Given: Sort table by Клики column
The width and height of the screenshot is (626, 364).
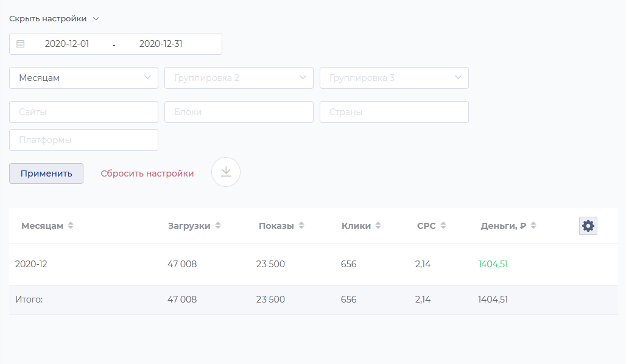Looking at the screenshot, I should click(378, 226).
